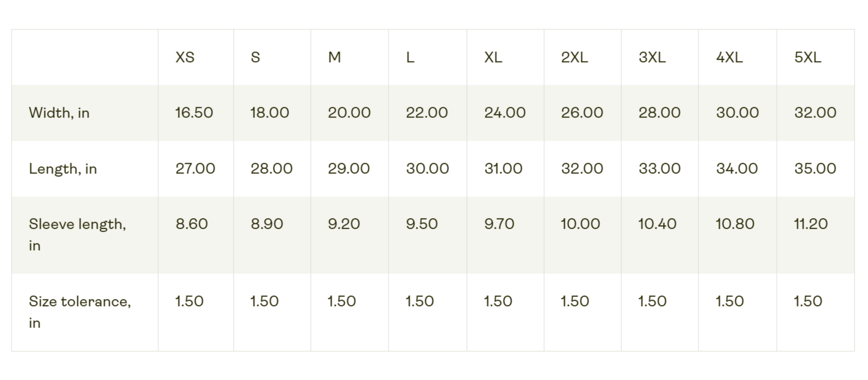This screenshot has height=380, width=868.
Task: Select the 8.60 sleeve length cell
Action: click(191, 224)
